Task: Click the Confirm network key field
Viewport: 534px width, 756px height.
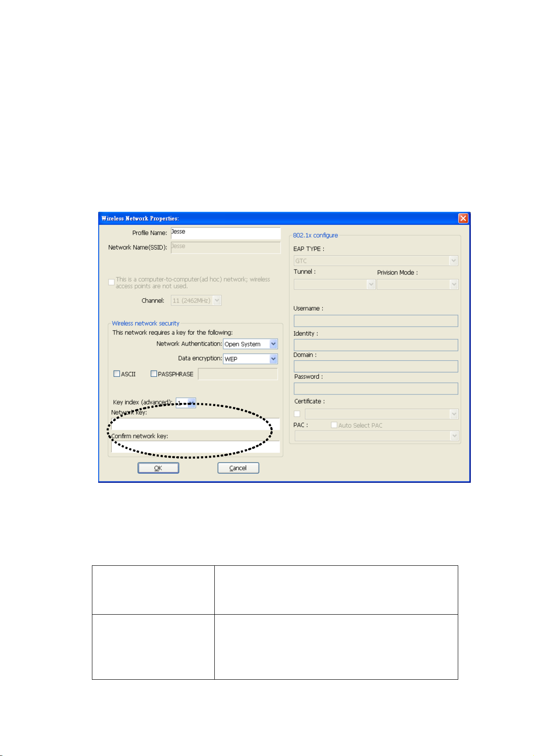Action: click(195, 446)
